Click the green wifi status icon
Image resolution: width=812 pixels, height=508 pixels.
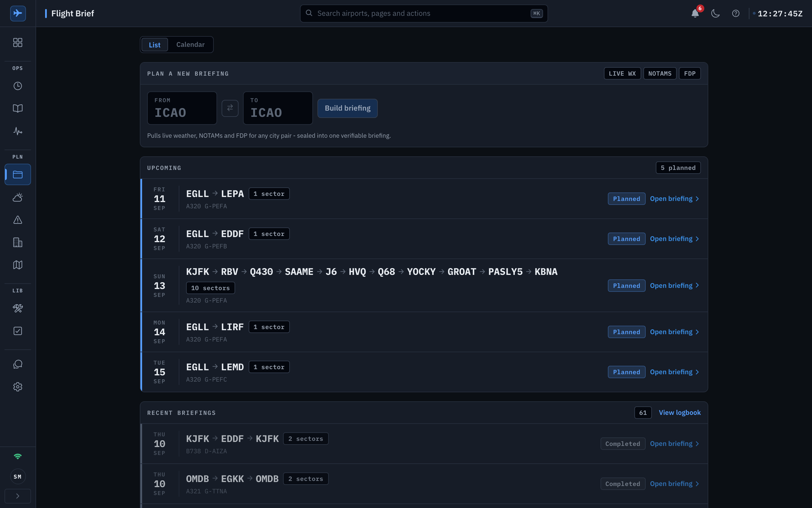click(18, 456)
